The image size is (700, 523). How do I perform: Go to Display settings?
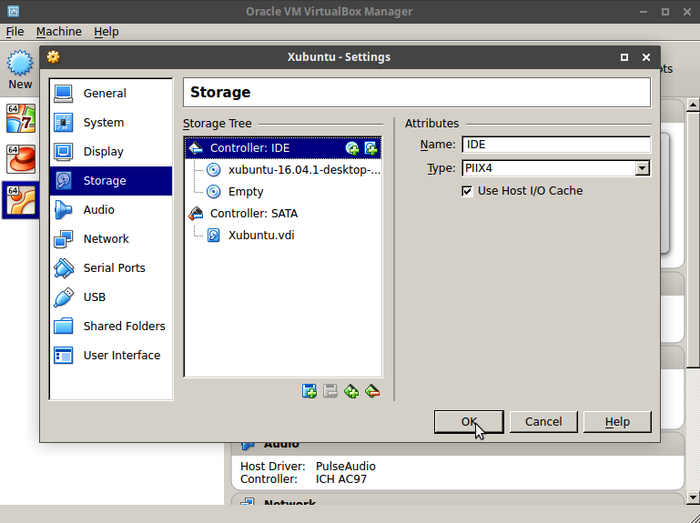pyautogui.click(x=111, y=152)
